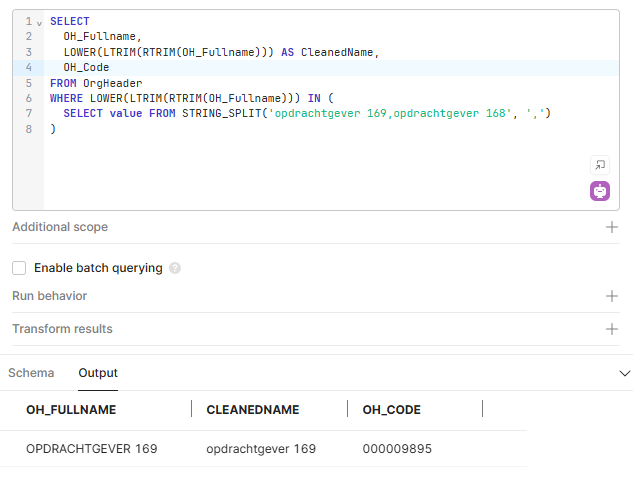Click the plus icon beside Additional scope
633x497 pixels.
(612, 227)
